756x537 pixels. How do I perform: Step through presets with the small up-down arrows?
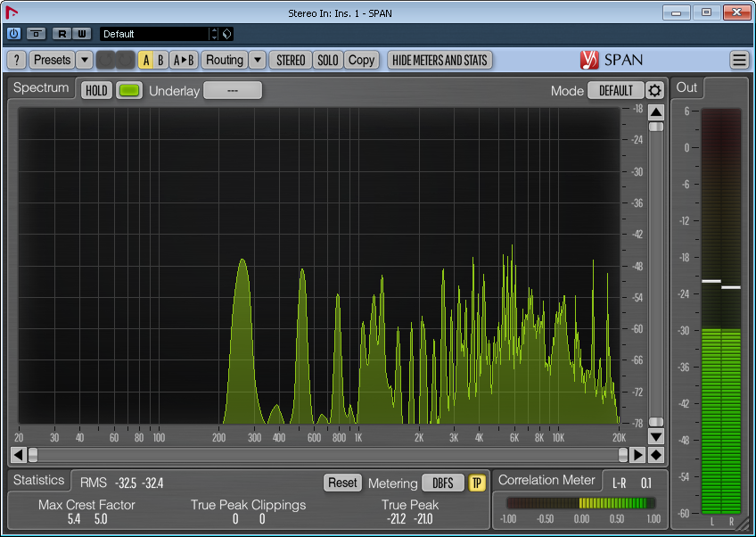[x=214, y=34]
